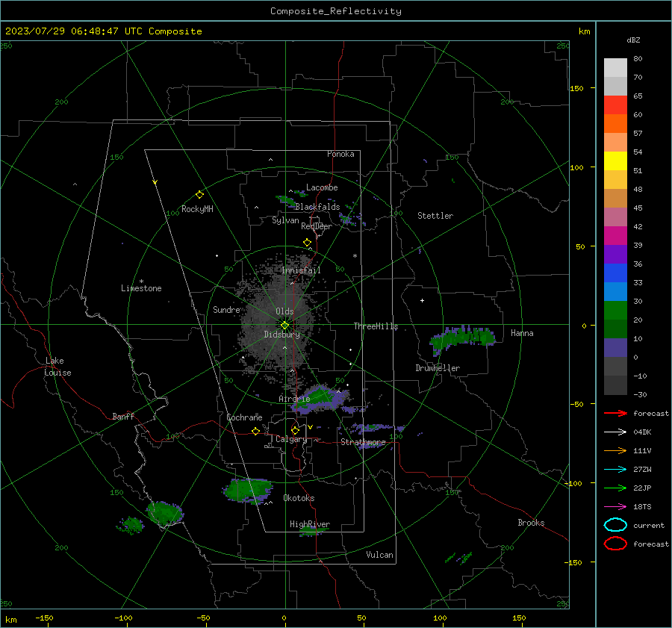Click the yellow diamond marker near RockyMH

199,195
